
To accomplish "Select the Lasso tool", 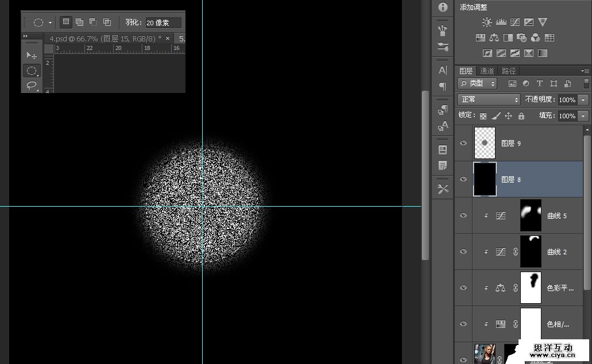I will pos(32,86).
